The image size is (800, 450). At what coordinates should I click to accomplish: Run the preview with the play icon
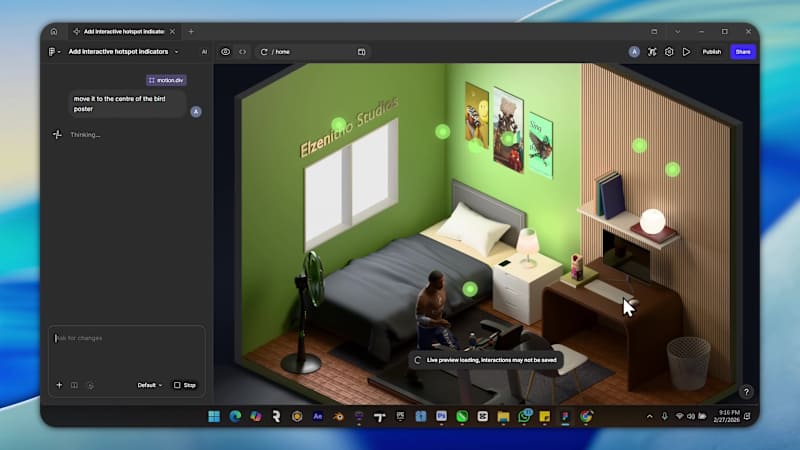click(686, 52)
